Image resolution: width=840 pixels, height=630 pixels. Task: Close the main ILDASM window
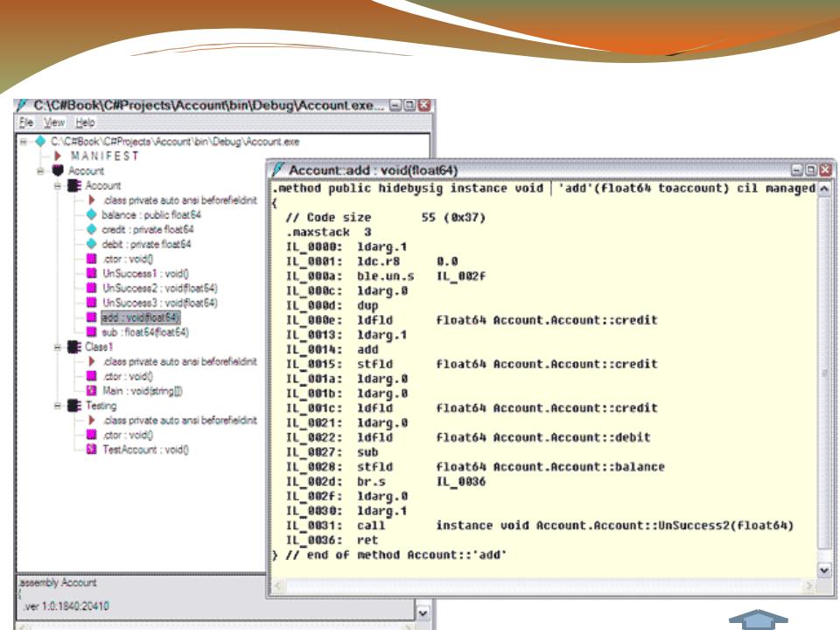[423, 105]
